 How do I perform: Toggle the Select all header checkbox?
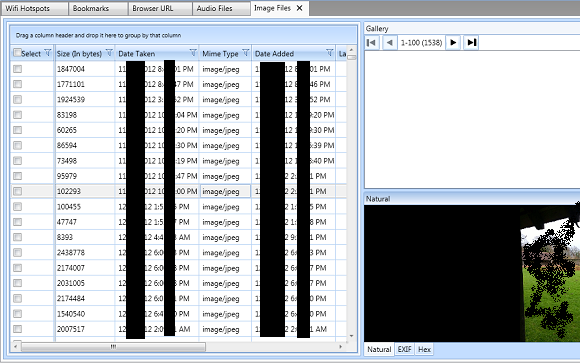click(x=17, y=53)
